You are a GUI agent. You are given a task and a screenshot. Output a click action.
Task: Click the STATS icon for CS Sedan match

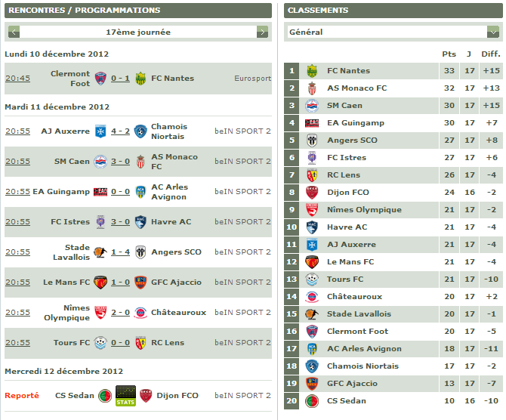(x=125, y=396)
